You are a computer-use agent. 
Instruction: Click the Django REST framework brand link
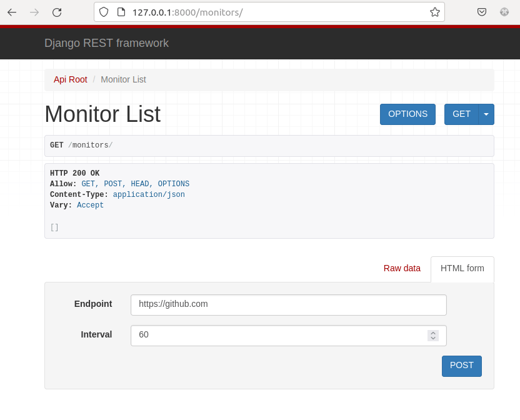106,43
